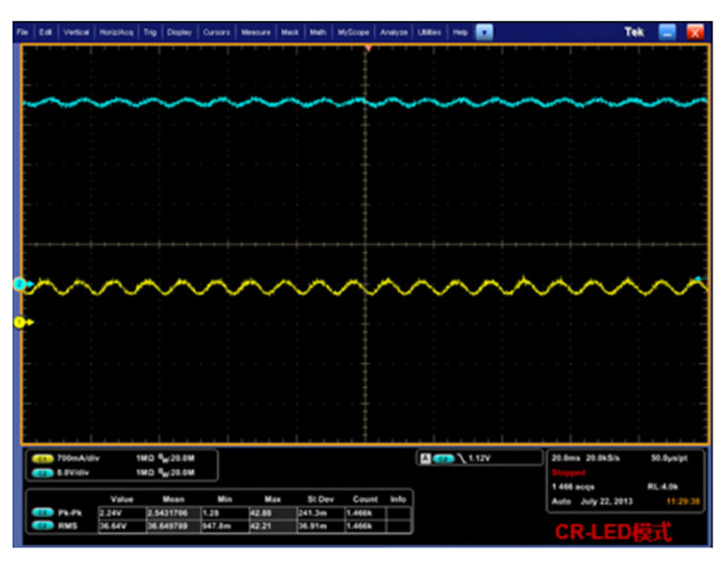Open the Horiz/Acq menu
The image size is (728, 563).
click(116, 32)
